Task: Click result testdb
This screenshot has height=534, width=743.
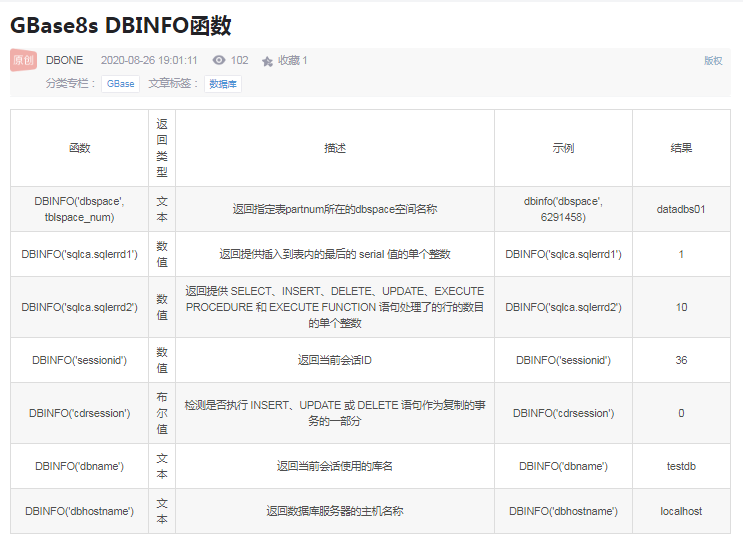Action: (x=681, y=466)
